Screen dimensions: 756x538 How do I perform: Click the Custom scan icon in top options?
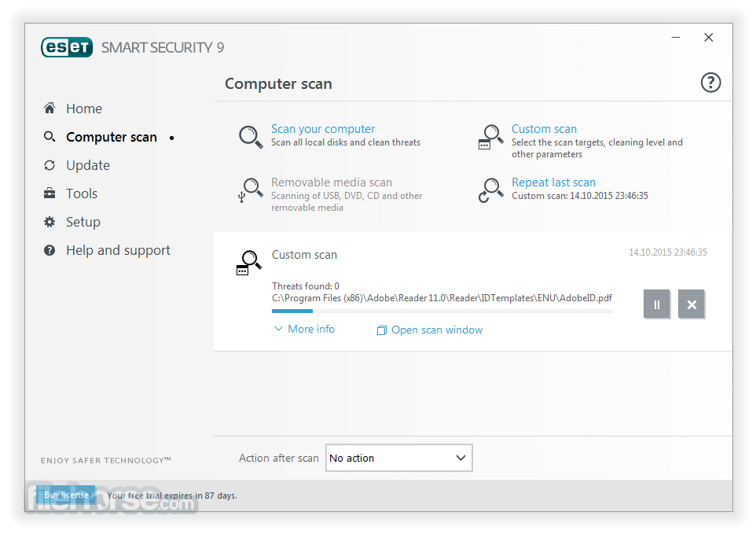(490, 137)
